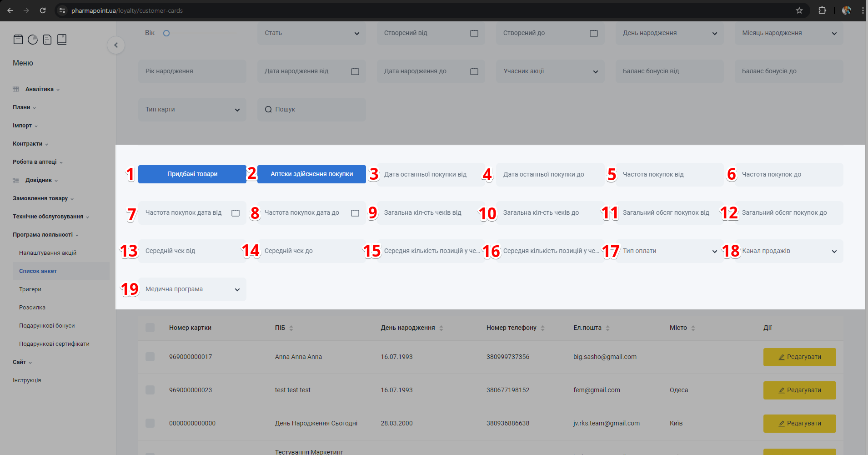Open the 'Тип оплати' dropdown
Image resolution: width=868 pixels, height=455 pixels.
669,251
